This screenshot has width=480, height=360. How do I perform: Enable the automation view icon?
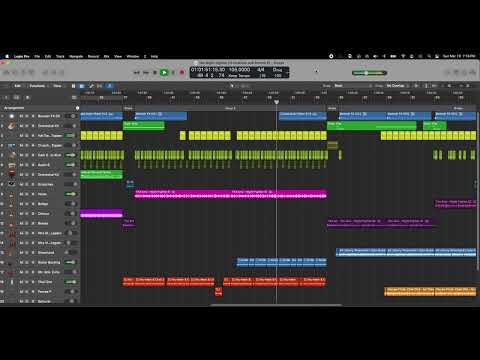(x=91, y=86)
